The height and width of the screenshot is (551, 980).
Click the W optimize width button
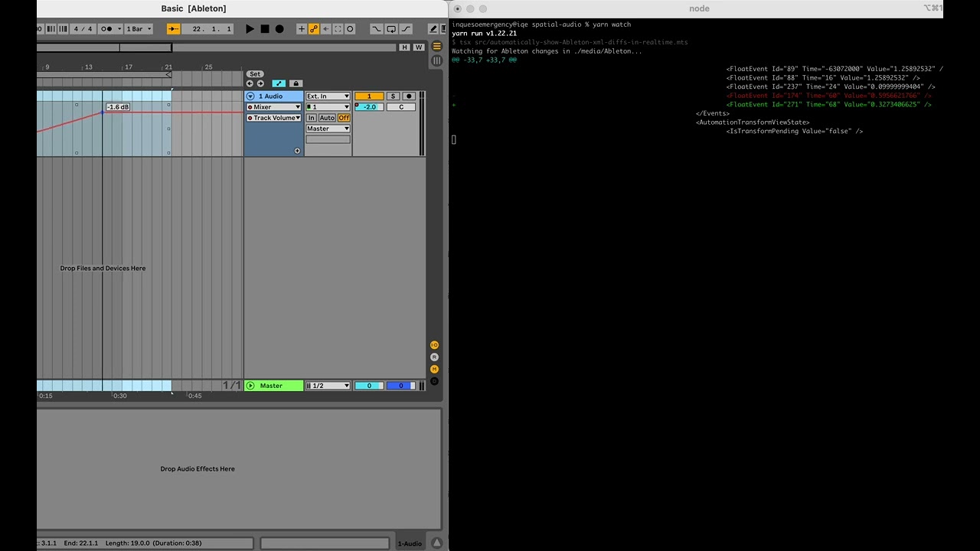coord(418,47)
